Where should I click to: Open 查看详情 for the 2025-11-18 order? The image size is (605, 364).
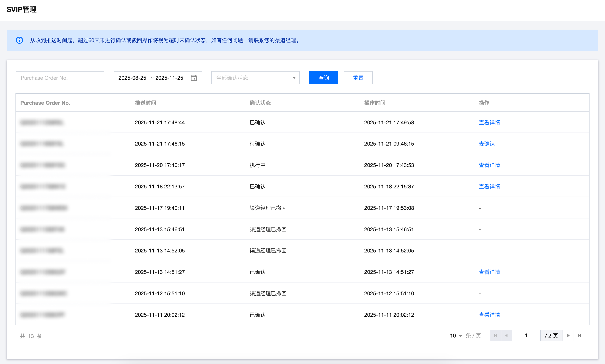click(x=489, y=186)
